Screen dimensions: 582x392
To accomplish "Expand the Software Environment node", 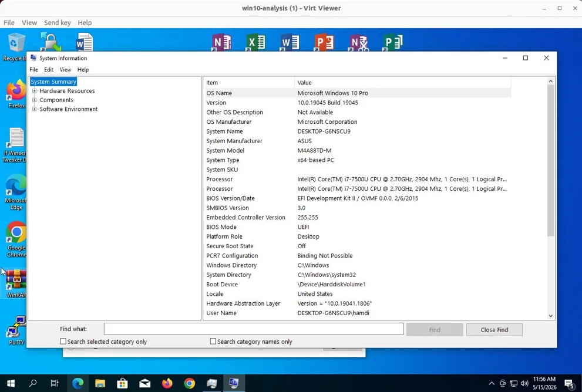I will click(34, 109).
